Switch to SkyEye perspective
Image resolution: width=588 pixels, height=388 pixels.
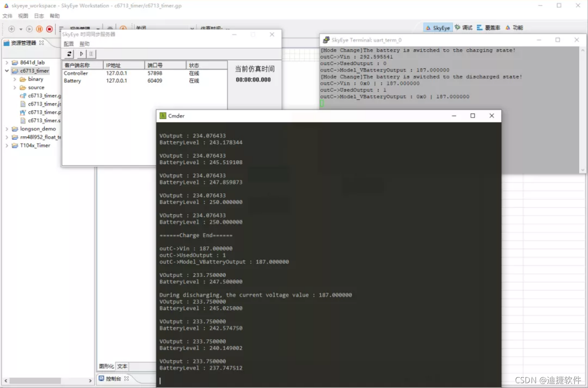click(x=438, y=27)
